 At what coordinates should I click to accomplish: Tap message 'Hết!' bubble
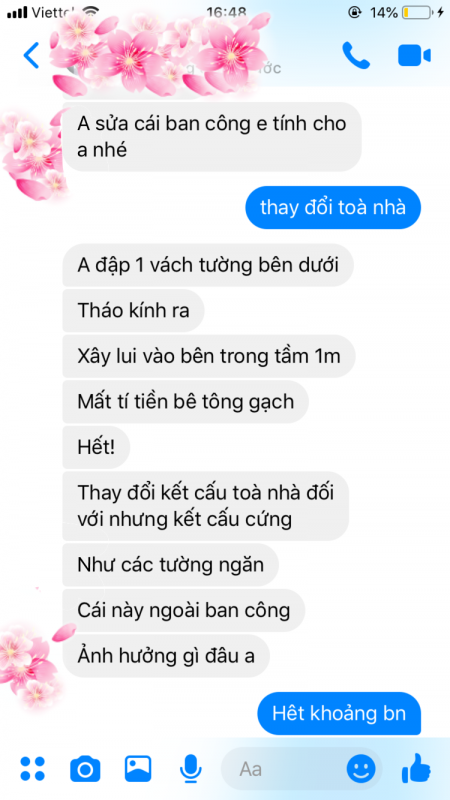96,447
